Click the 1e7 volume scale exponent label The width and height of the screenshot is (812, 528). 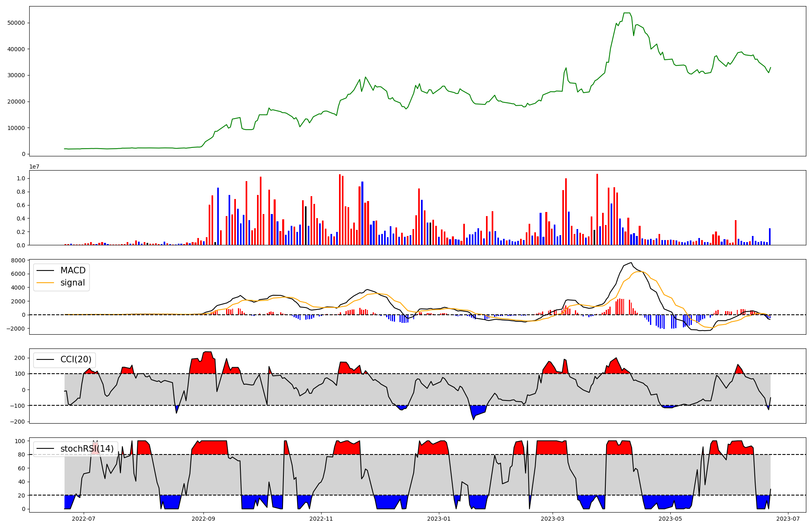click(x=34, y=167)
